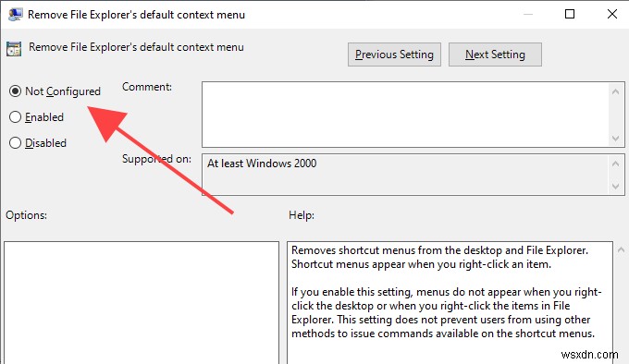Select the Not Configured radio button
629x364 pixels.
pyautogui.click(x=15, y=91)
